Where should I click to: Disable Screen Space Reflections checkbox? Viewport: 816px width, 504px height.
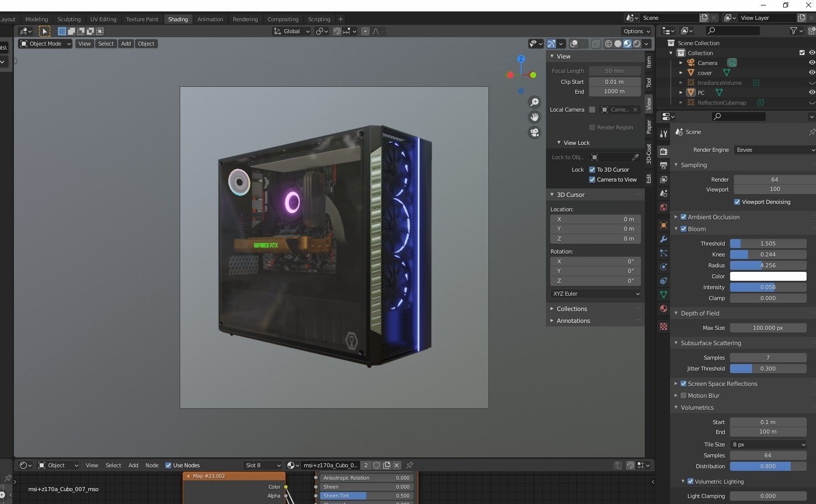(683, 383)
